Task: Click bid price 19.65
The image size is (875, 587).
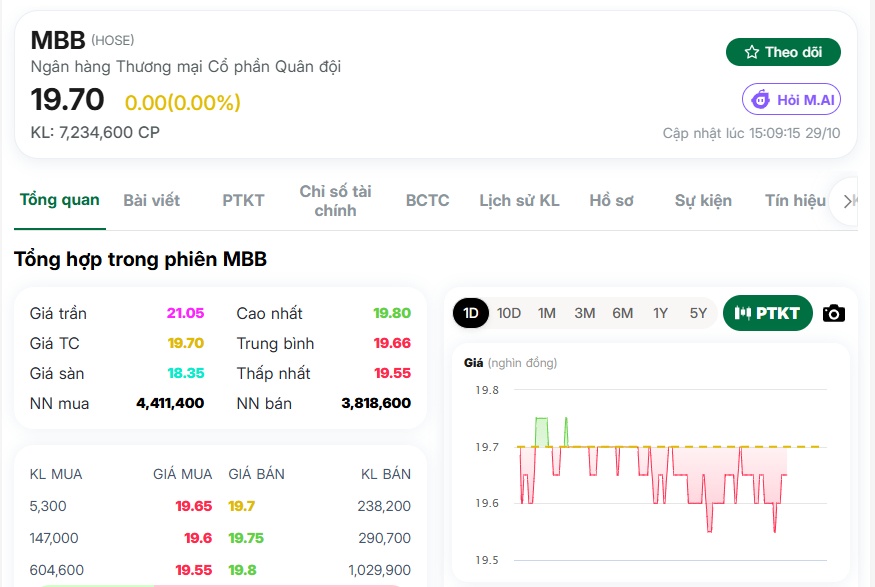Action: tap(194, 506)
